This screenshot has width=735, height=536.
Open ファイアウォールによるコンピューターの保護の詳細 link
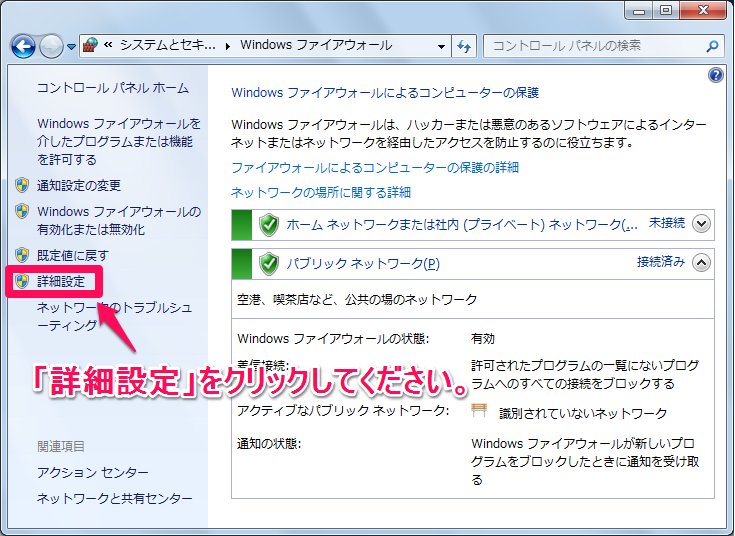coord(375,167)
